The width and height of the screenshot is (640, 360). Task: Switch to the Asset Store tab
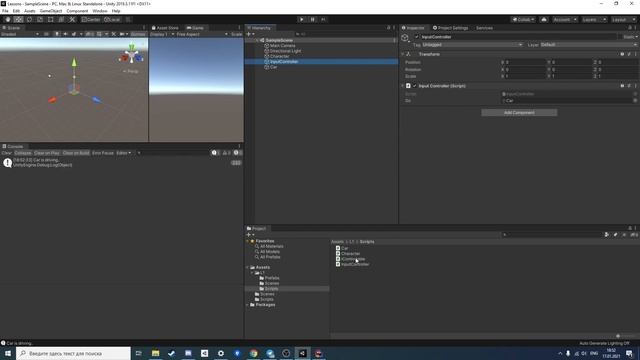tap(165, 28)
